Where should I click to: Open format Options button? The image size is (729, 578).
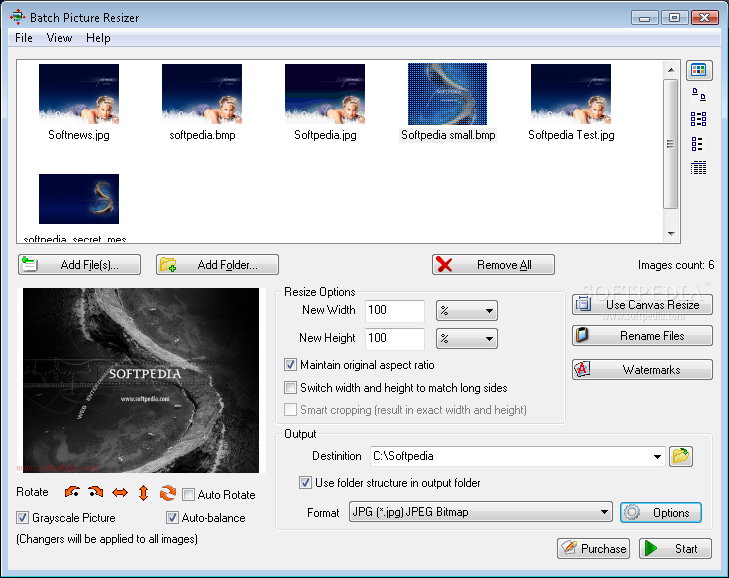click(x=661, y=512)
